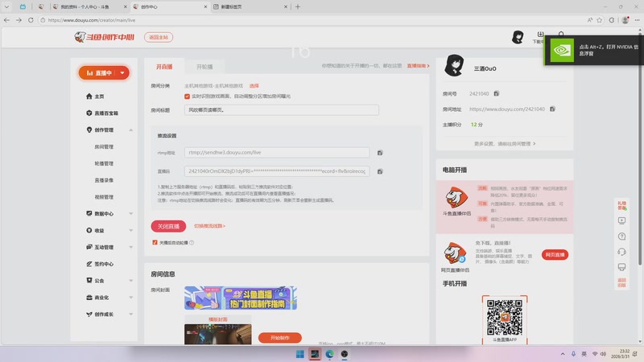This screenshot has width=644, height=362.
Task: Click the 网页直播伴侣 icon
Action: point(455,253)
